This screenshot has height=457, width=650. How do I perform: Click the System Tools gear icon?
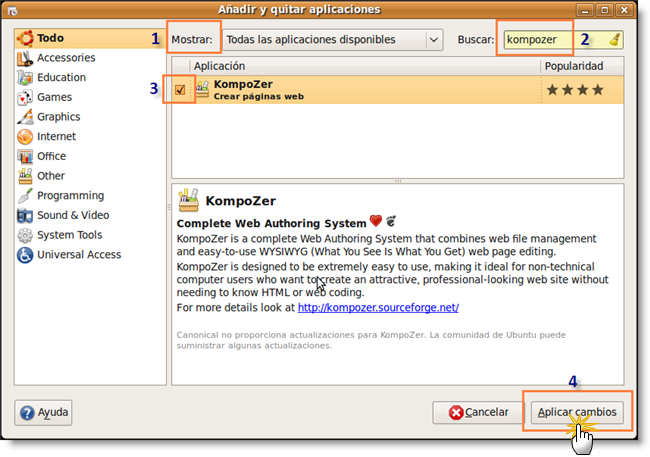point(25,235)
